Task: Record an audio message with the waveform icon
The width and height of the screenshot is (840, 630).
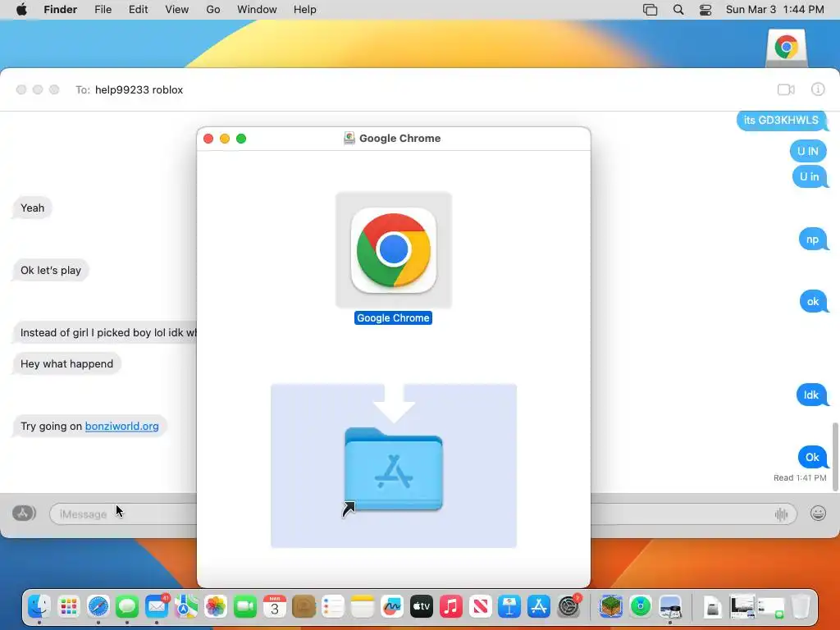Action: click(781, 514)
